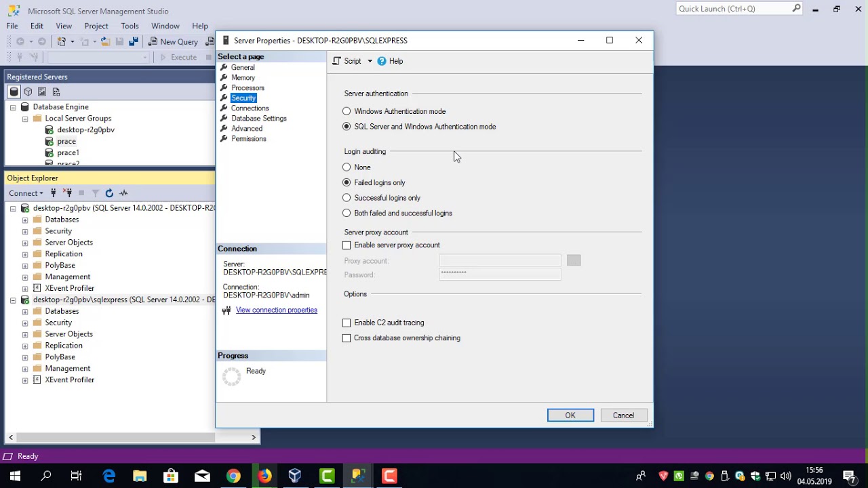This screenshot has width=868, height=488.
Task: Select None for login auditing
Action: pos(347,167)
